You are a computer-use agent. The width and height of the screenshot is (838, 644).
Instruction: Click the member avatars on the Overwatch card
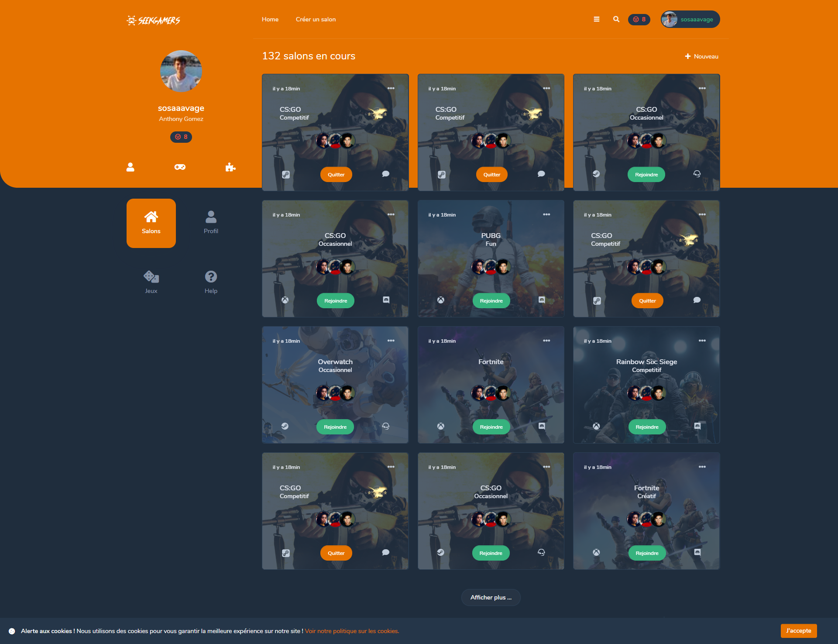[335, 393]
